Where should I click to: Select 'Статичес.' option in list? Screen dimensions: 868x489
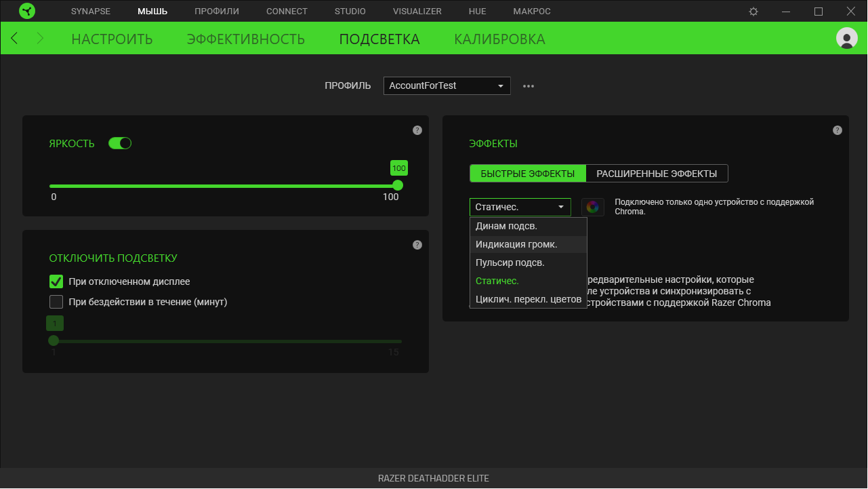coord(529,281)
